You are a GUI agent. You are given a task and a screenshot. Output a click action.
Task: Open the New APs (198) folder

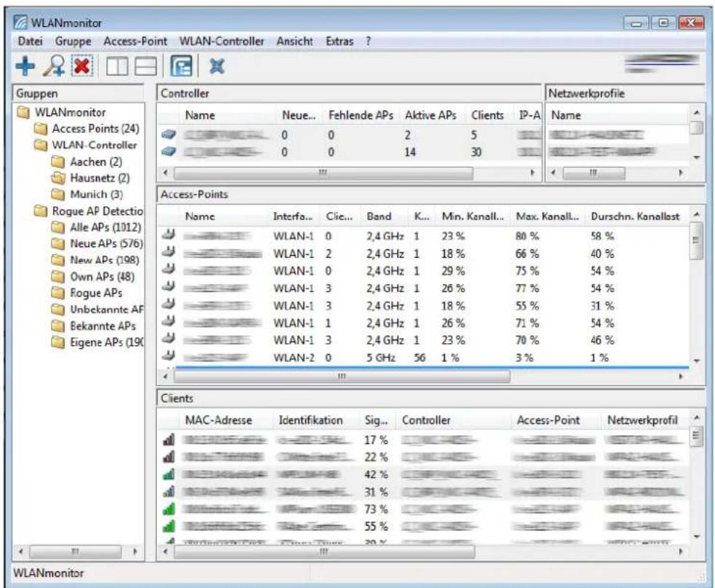pyautogui.click(x=95, y=260)
